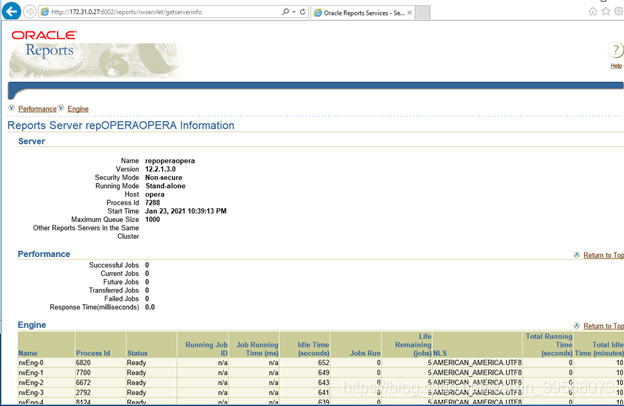624x406 pixels.
Task: Click the refresh icon in address bar
Action: (302, 12)
